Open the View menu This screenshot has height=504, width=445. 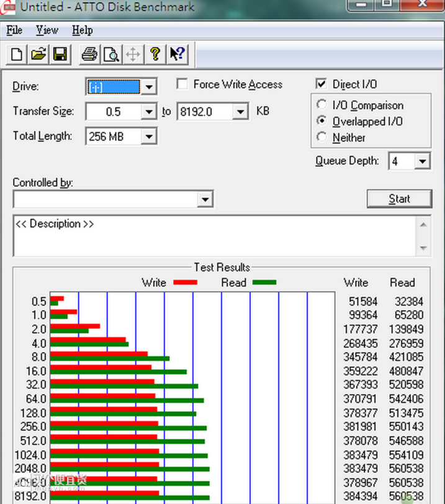(47, 30)
